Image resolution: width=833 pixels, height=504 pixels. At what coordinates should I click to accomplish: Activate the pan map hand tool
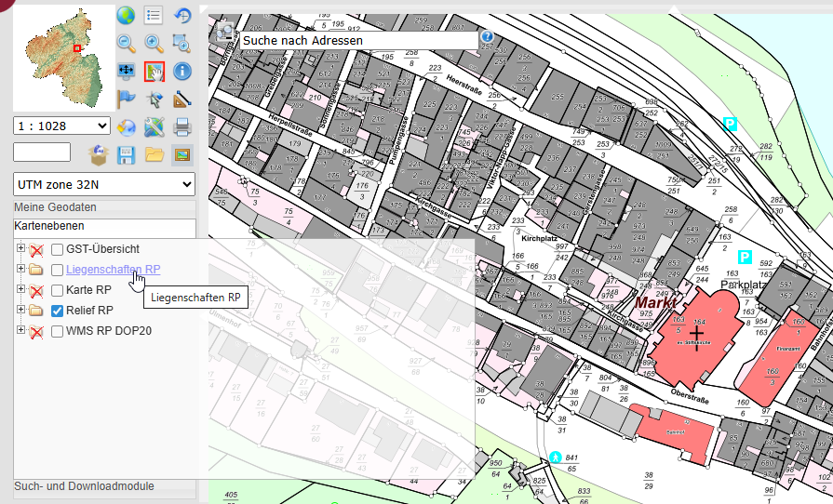pos(155,71)
